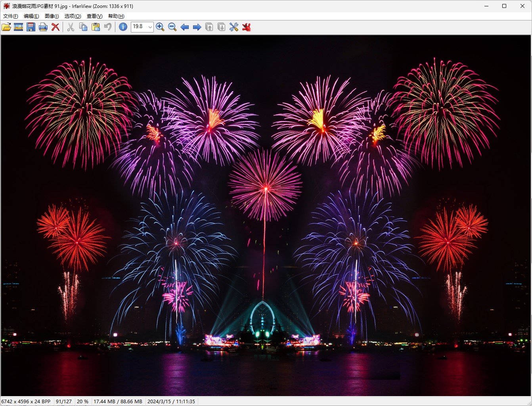Open the 图像(I) menu
532x406 pixels.
coord(52,16)
